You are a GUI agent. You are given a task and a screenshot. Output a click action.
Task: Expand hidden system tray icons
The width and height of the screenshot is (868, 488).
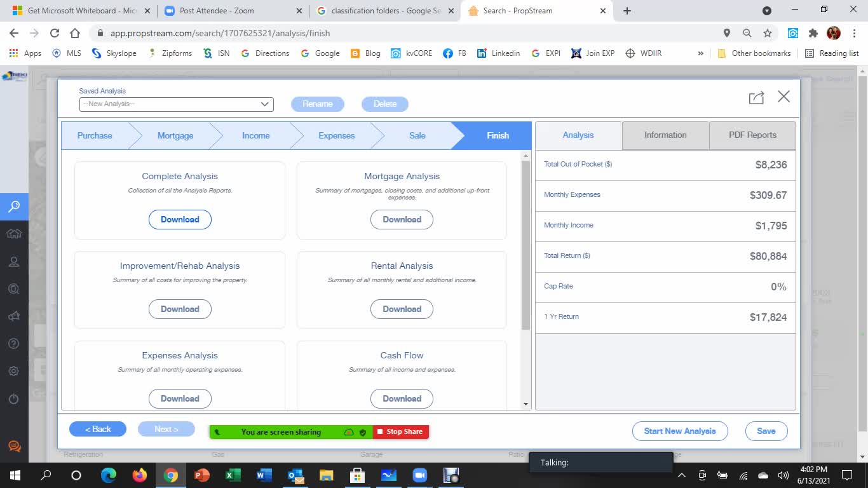[682, 475]
